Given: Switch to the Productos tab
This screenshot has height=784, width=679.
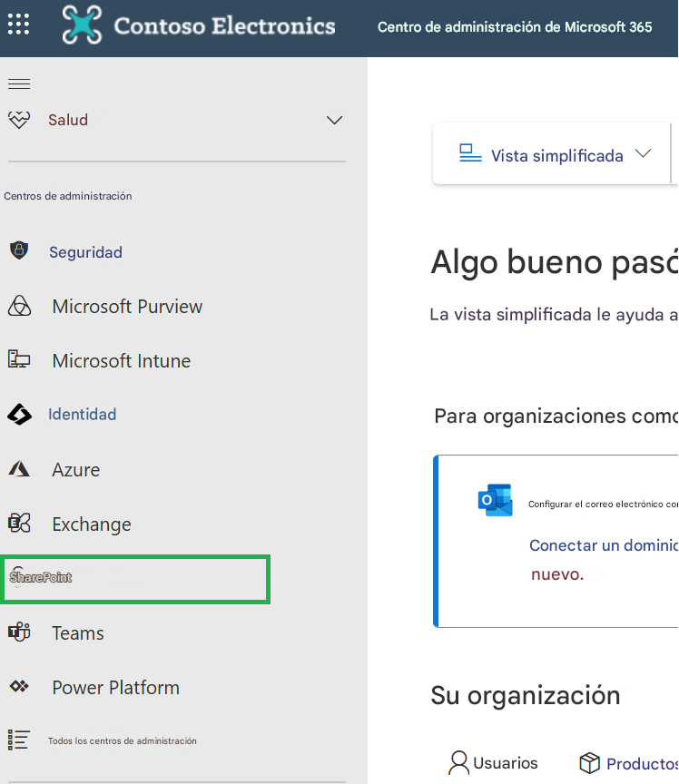Looking at the screenshot, I should (x=642, y=763).
